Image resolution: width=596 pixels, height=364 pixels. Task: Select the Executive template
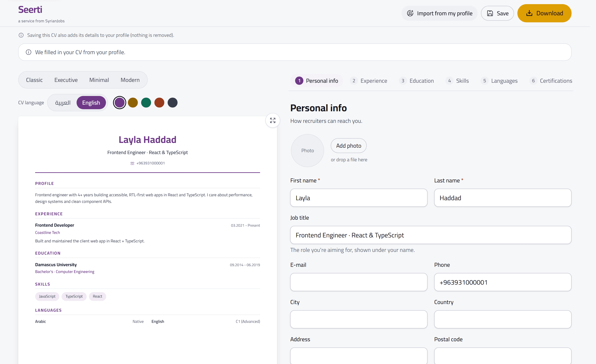(x=66, y=80)
